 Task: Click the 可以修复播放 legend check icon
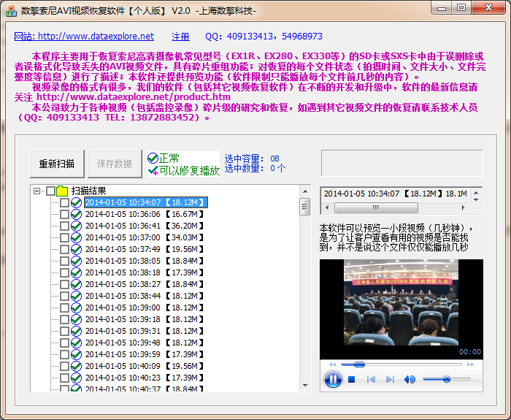click(153, 170)
